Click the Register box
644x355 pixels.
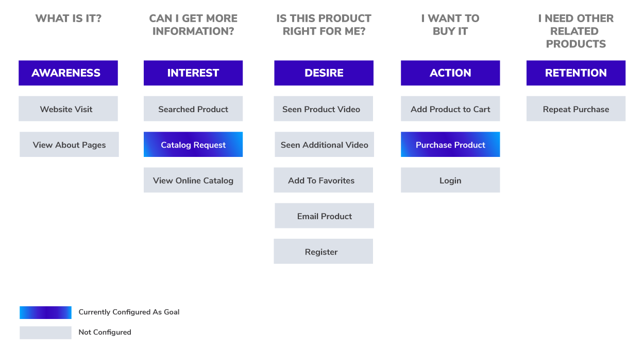click(323, 252)
